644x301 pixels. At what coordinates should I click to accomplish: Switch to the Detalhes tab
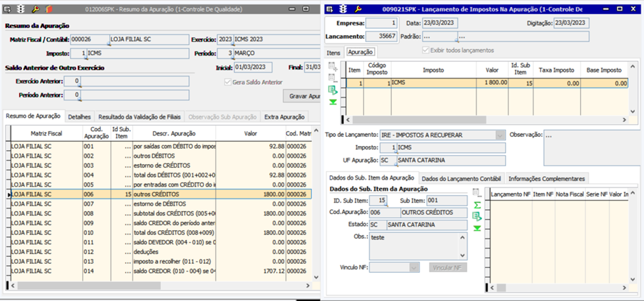[x=79, y=116]
